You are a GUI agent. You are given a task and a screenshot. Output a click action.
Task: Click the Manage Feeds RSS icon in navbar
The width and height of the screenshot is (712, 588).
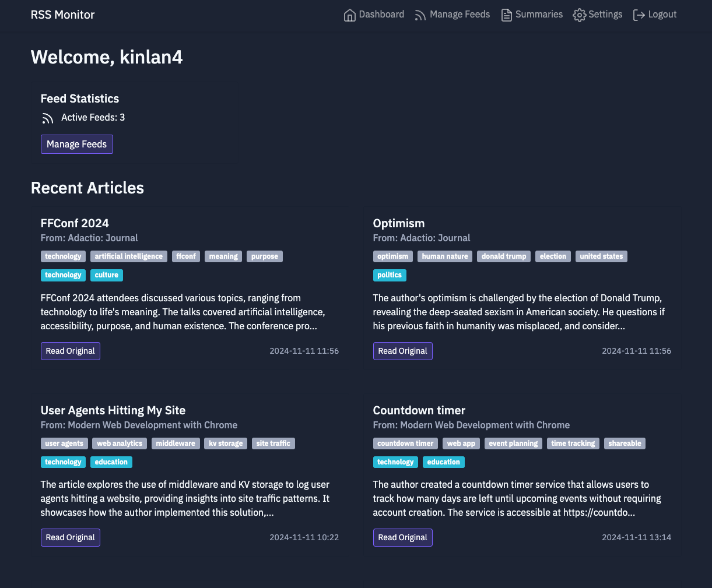click(420, 15)
